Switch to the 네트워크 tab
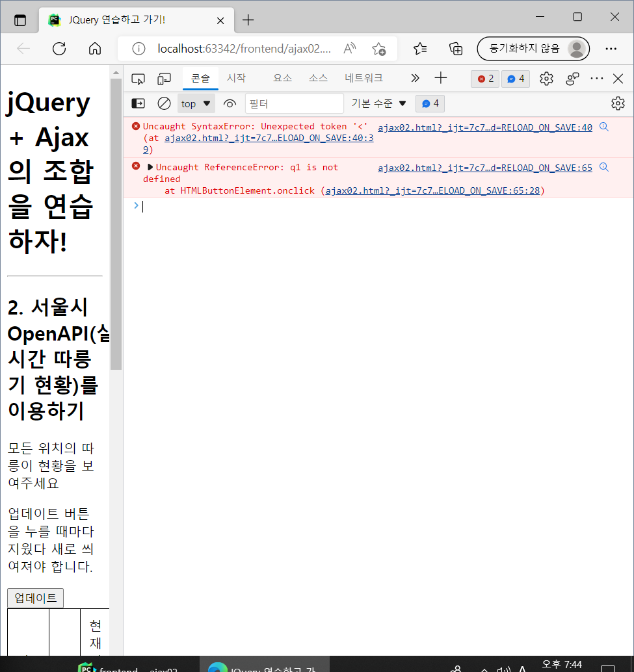Screen dimensions: 634x672 (x=364, y=79)
